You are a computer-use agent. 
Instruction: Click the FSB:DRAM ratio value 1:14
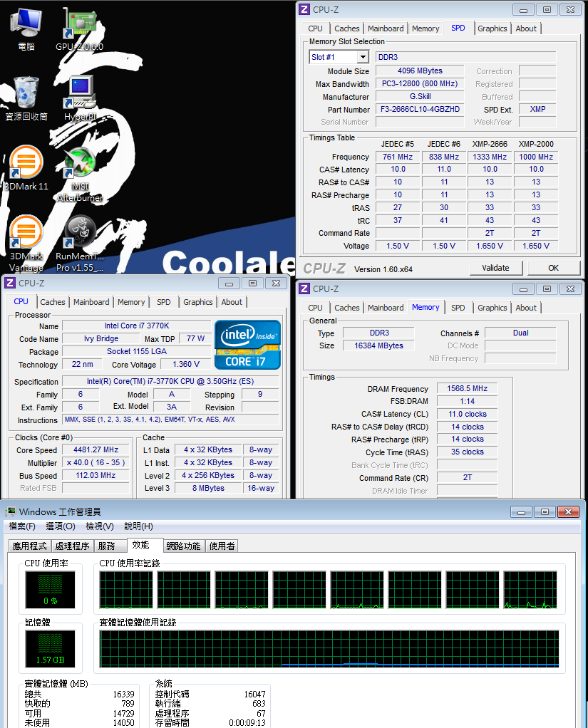[468, 401]
